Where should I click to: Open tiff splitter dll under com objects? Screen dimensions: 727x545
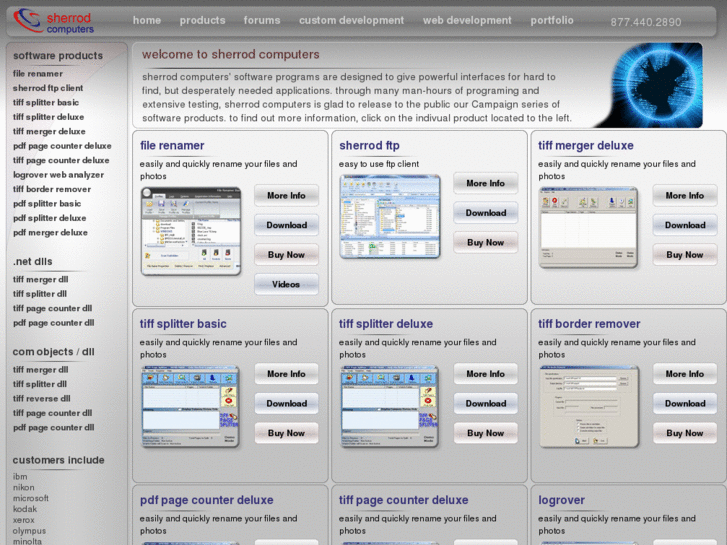[x=40, y=384]
